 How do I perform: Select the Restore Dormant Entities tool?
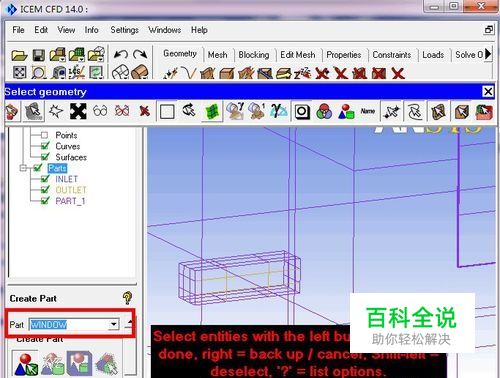(302, 73)
